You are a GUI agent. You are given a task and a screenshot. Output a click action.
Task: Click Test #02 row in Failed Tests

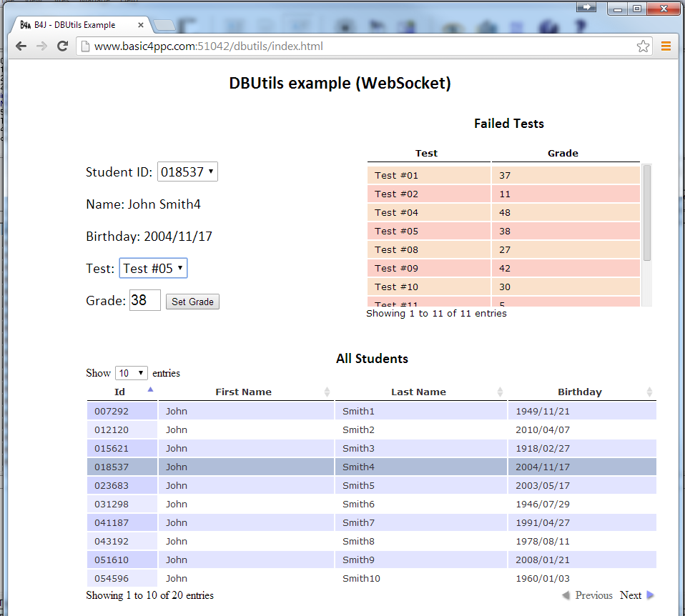503,194
